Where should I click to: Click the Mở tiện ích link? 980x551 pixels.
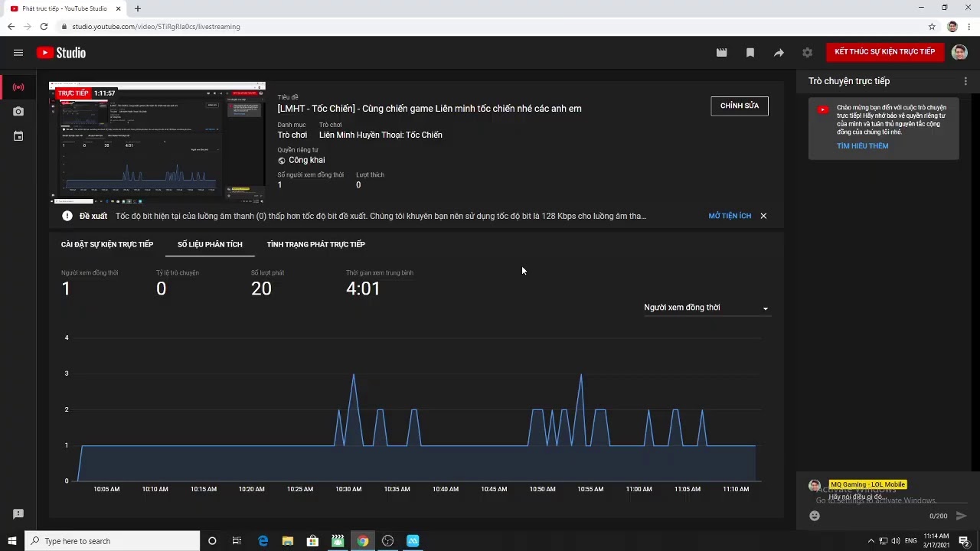tap(730, 216)
